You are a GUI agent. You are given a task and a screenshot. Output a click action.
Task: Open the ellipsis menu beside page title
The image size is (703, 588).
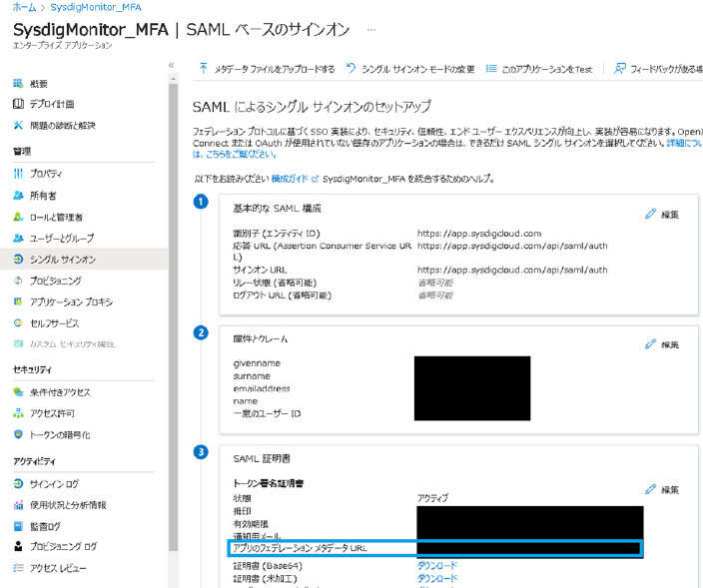(x=372, y=30)
